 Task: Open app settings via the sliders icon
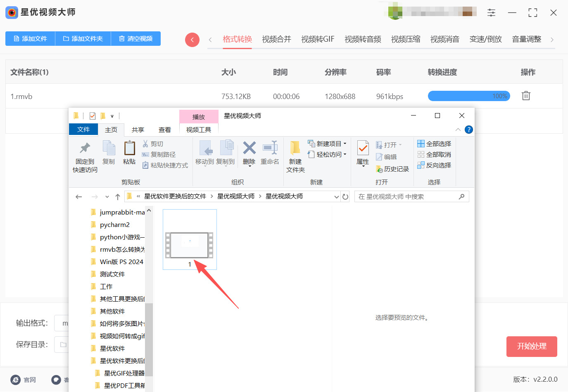(x=491, y=12)
